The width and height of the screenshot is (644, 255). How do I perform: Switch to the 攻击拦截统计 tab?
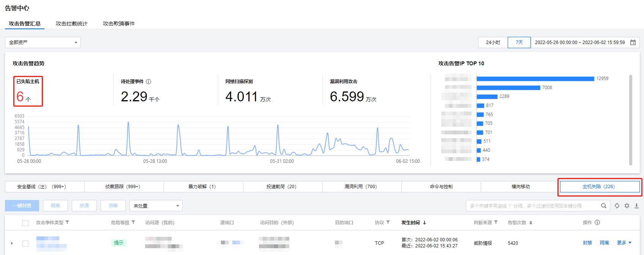71,24
